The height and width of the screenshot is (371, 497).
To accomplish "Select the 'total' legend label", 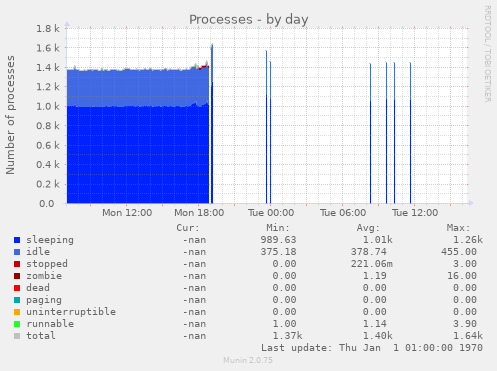I will [41, 336].
